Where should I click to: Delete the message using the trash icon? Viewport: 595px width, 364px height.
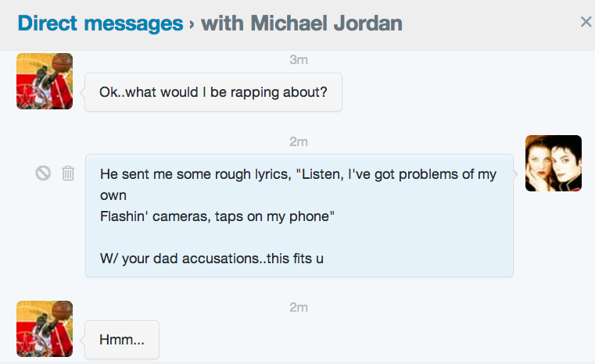[68, 173]
